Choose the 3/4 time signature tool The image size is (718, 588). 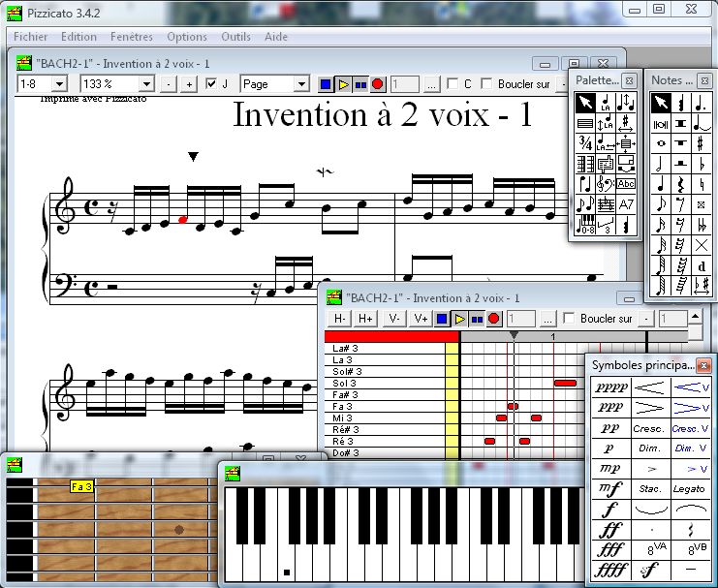(x=585, y=143)
